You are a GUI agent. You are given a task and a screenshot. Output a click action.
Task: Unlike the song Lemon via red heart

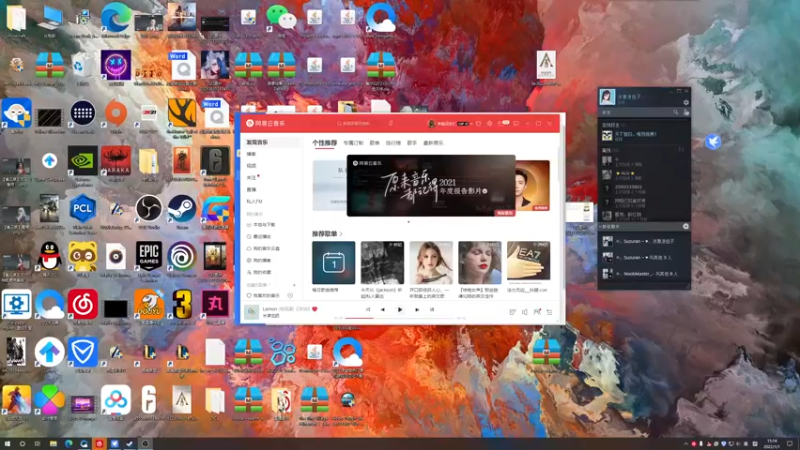pyautogui.click(x=315, y=309)
